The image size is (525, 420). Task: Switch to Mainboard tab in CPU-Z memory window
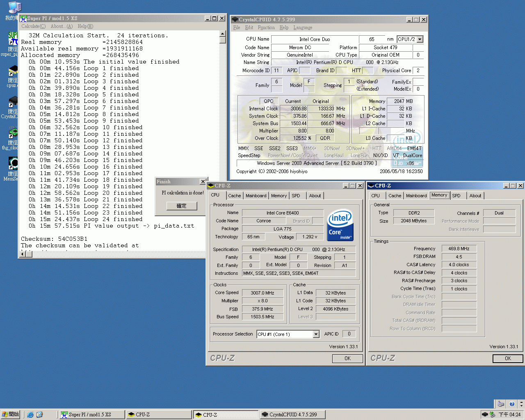[x=416, y=196]
